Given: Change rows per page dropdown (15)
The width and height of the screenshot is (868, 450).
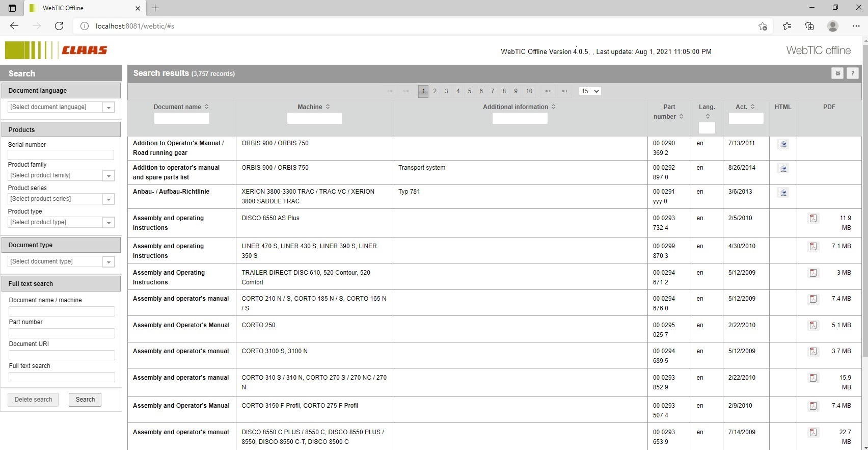Looking at the screenshot, I should tap(590, 91).
